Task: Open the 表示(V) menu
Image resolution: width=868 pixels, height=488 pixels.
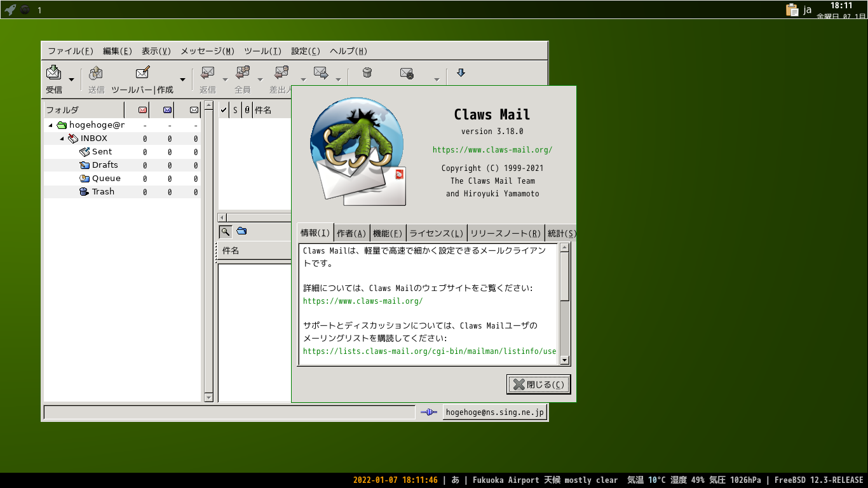Action: coord(156,51)
